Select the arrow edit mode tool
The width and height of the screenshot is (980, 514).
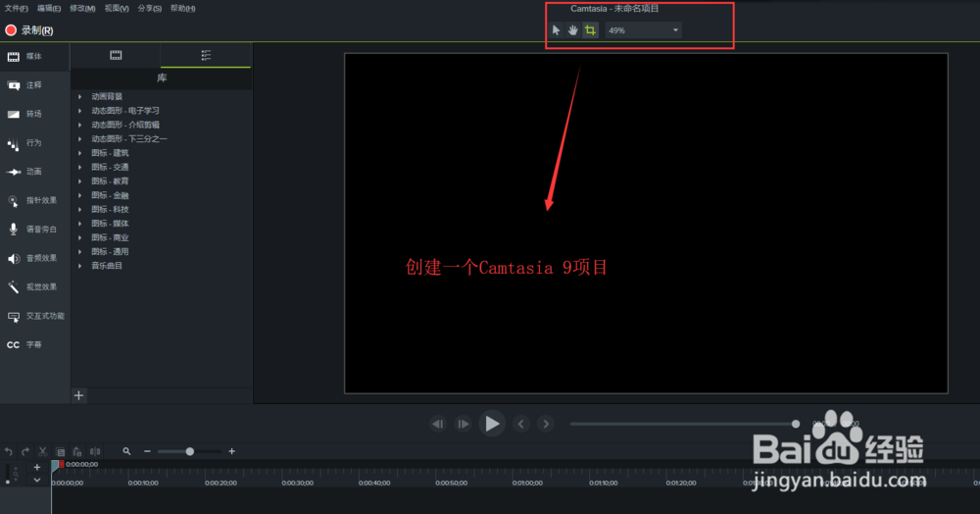click(557, 30)
